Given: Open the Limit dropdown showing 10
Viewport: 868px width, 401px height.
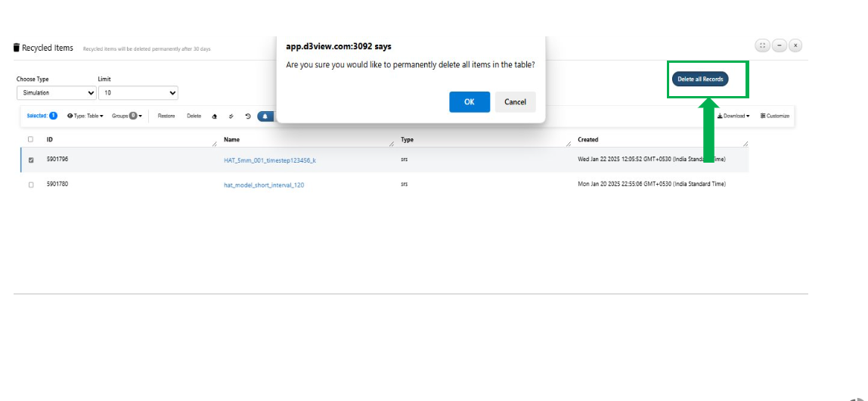Looking at the screenshot, I should [x=138, y=93].
